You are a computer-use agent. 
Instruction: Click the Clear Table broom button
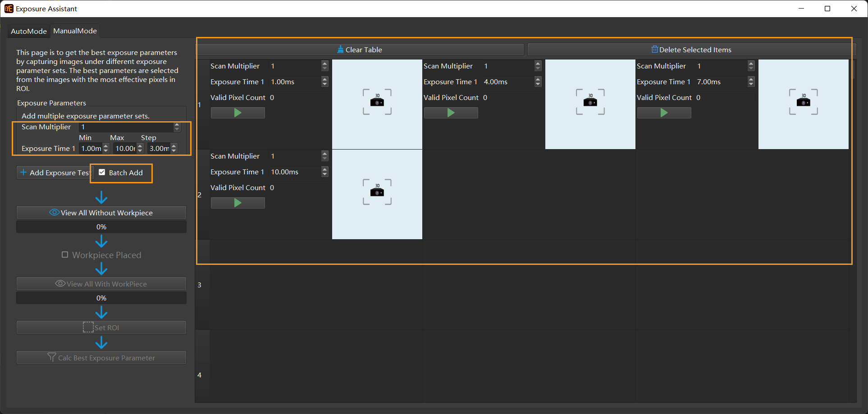click(360, 50)
